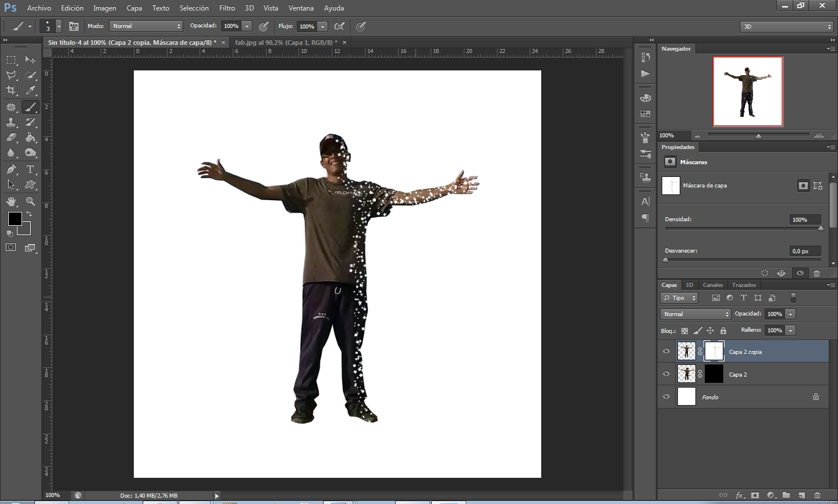Select the Blur tool
Screen dimensions: 838x504
click(x=11, y=152)
